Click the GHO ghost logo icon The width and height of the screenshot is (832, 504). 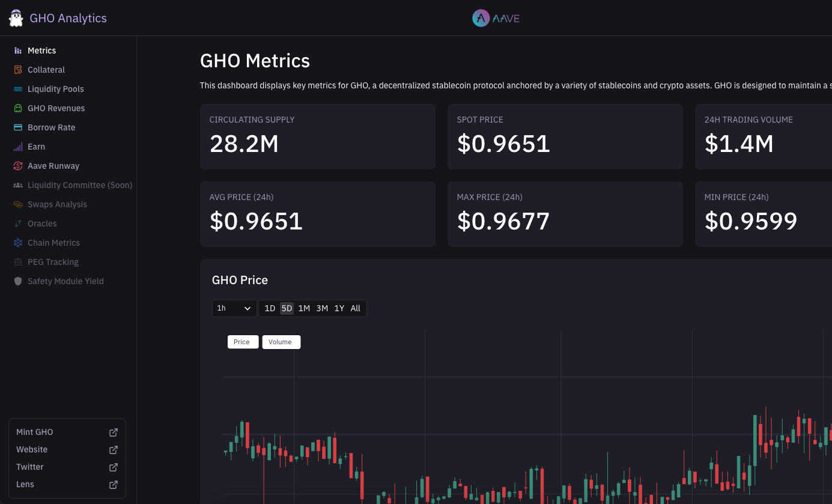click(x=16, y=18)
